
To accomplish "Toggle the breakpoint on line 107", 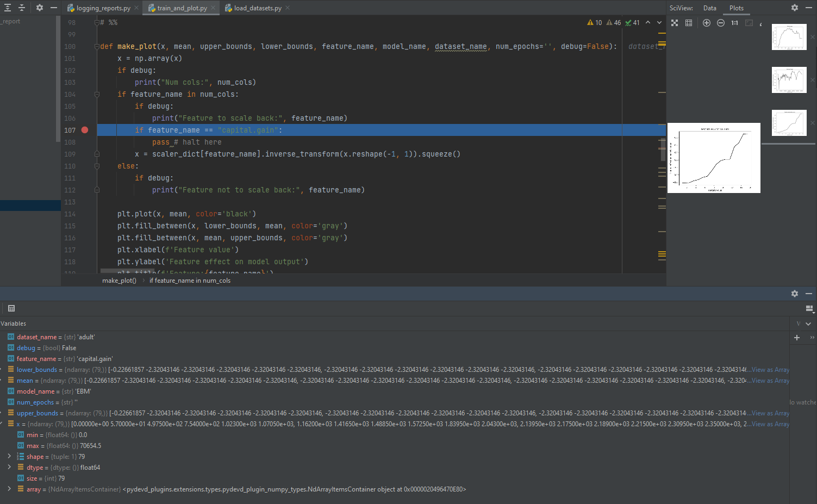I will click(x=84, y=130).
